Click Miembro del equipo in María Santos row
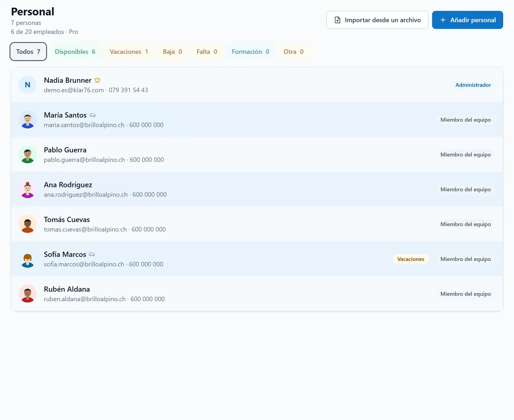The width and height of the screenshot is (514, 420). (x=465, y=120)
